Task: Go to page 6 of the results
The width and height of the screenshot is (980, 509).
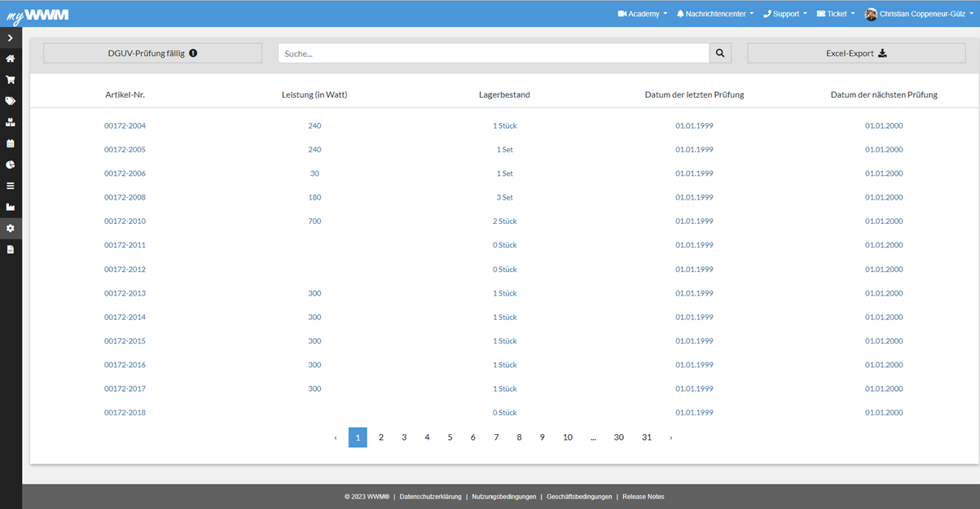Action: [472, 437]
